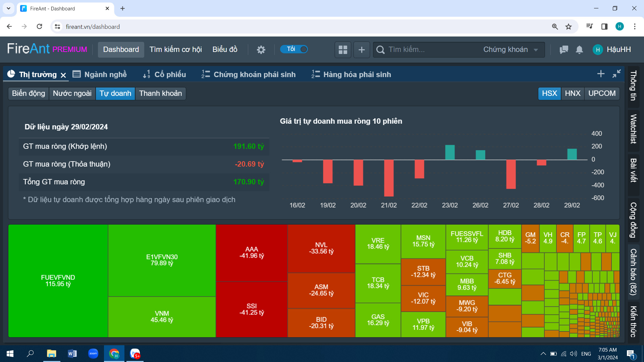Close the Thị trường tab
Viewport: 644px width, 362px height.
(x=63, y=75)
